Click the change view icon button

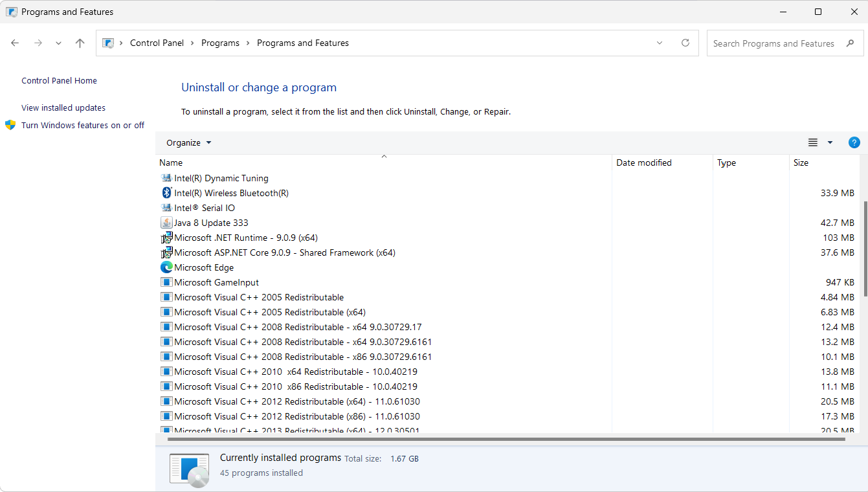pyautogui.click(x=813, y=142)
